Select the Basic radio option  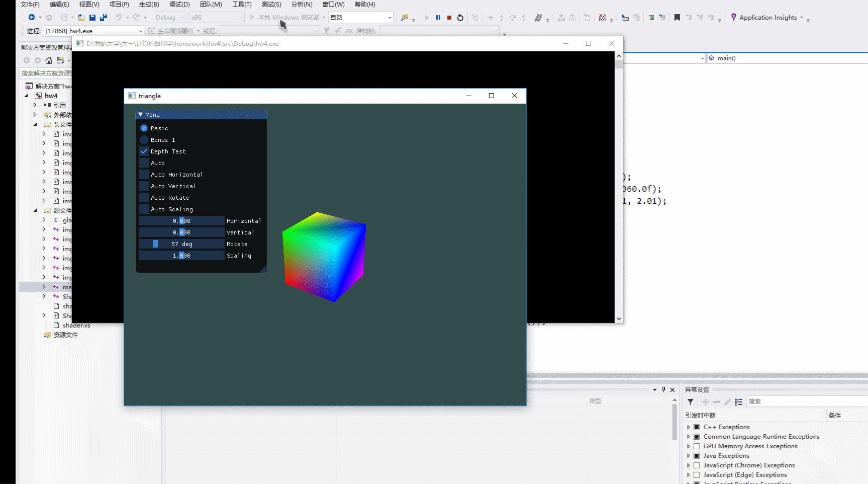click(144, 128)
